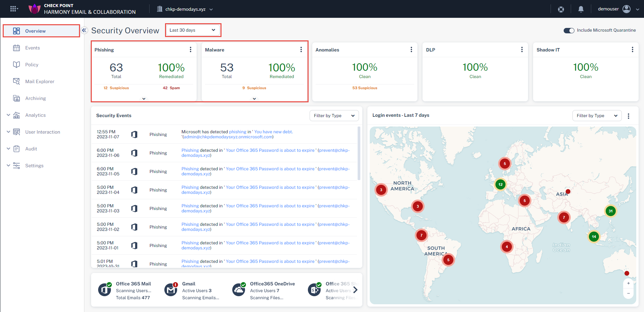
Task: Open Security Events Filter by Type dropdown
Action: tap(334, 116)
